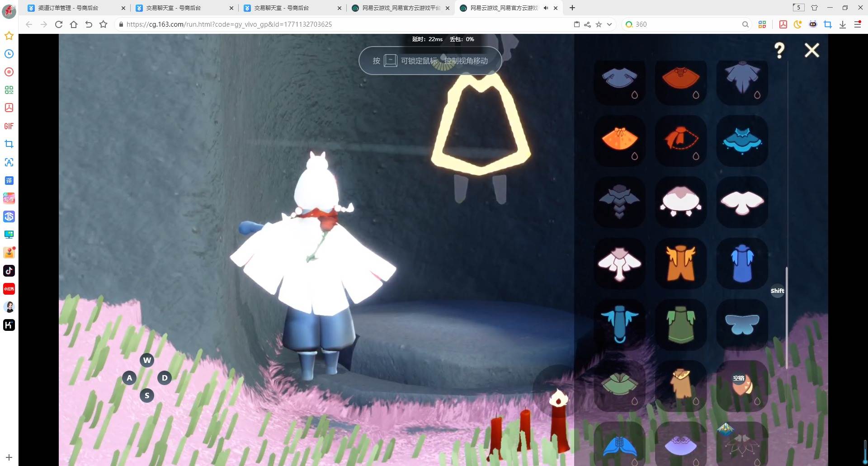Select the tan hooded cloak
This screenshot has height=466, width=868.
[x=681, y=386]
